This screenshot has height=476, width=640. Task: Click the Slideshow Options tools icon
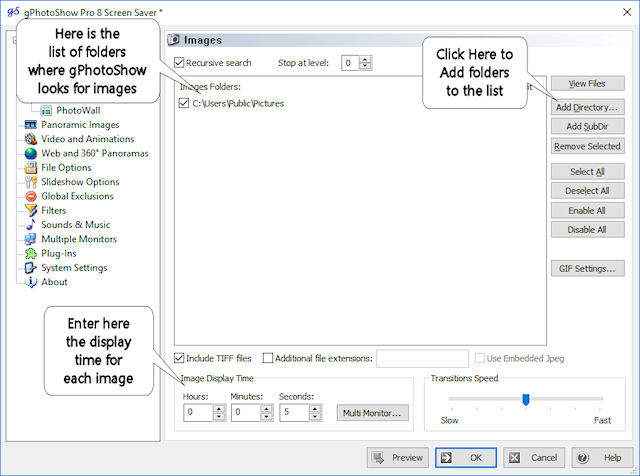coord(31,182)
